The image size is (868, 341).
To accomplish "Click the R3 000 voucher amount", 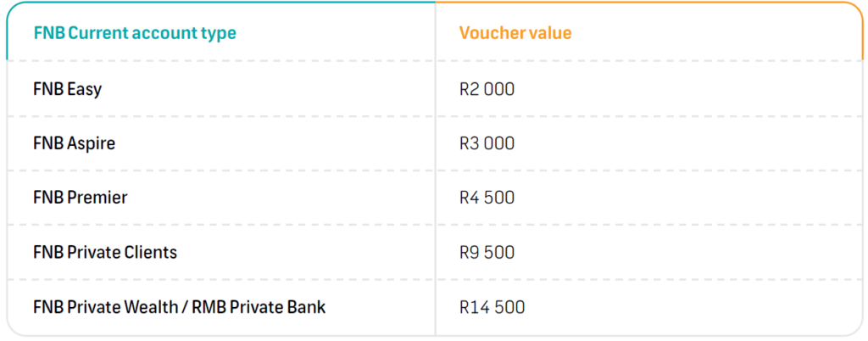I will [x=487, y=143].
